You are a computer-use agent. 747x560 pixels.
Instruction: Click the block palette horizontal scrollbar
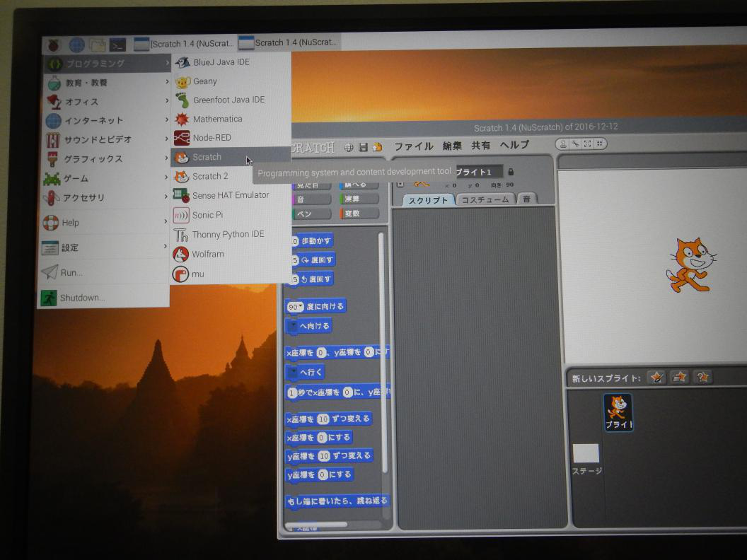click(x=316, y=525)
